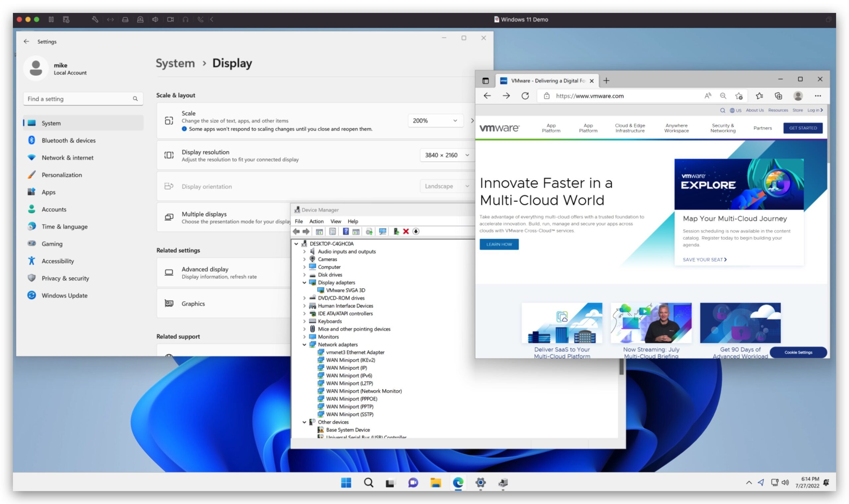This screenshot has height=504, width=849.
Task: Open the Display orientation Landscape dropdown
Action: point(447,186)
